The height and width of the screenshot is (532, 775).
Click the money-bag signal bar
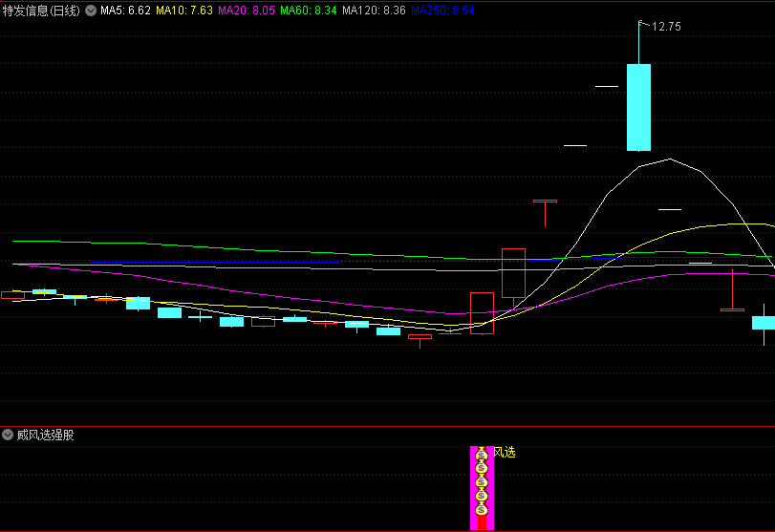[482, 487]
